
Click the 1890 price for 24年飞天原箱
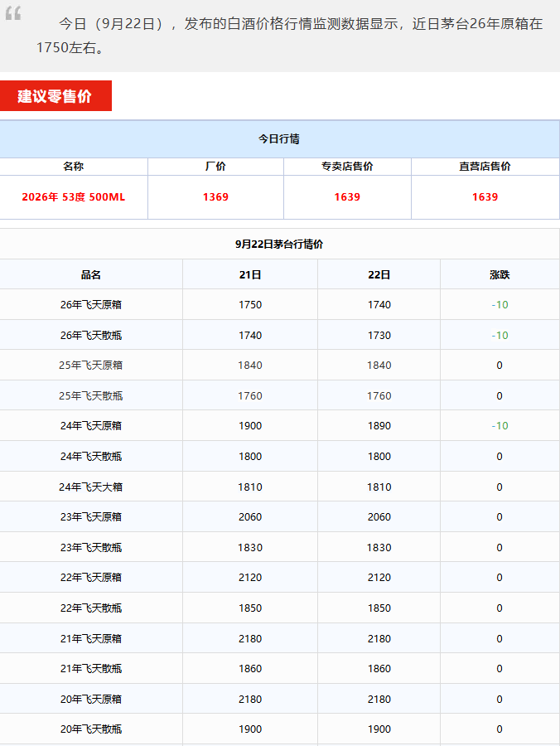(379, 426)
